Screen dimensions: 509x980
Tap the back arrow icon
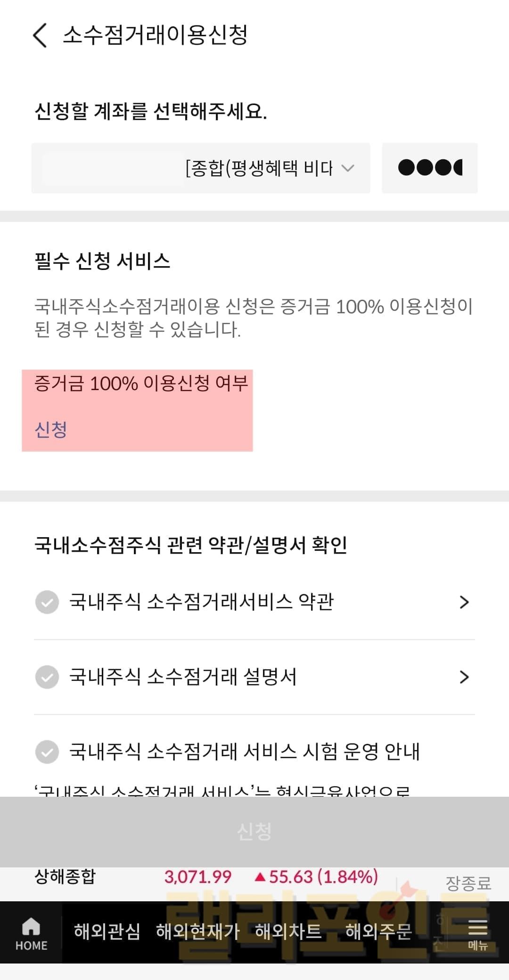pyautogui.click(x=41, y=36)
